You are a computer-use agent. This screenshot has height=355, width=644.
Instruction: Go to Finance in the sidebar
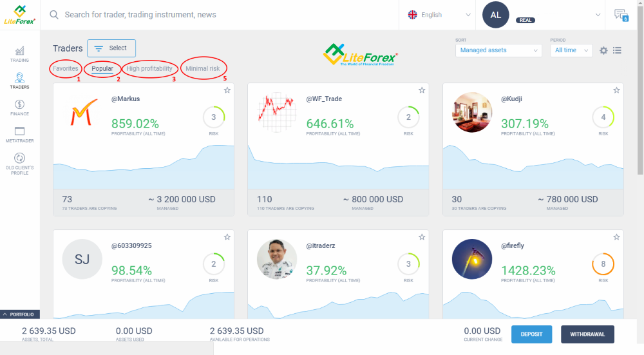(x=19, y=108)
